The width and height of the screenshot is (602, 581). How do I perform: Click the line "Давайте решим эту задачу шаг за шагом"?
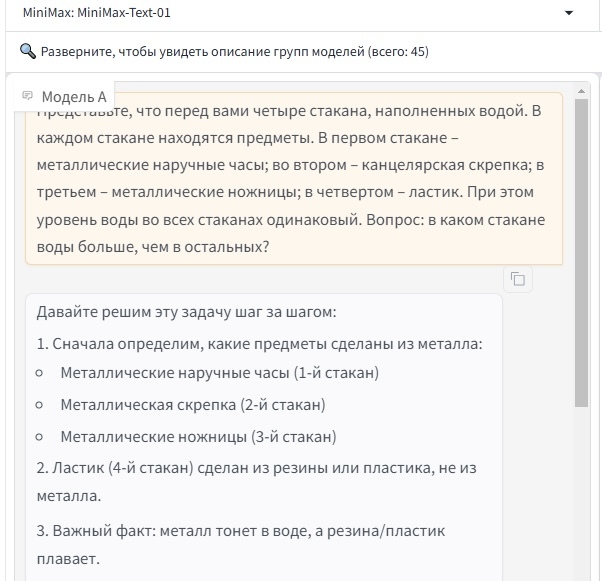[187, 311]
